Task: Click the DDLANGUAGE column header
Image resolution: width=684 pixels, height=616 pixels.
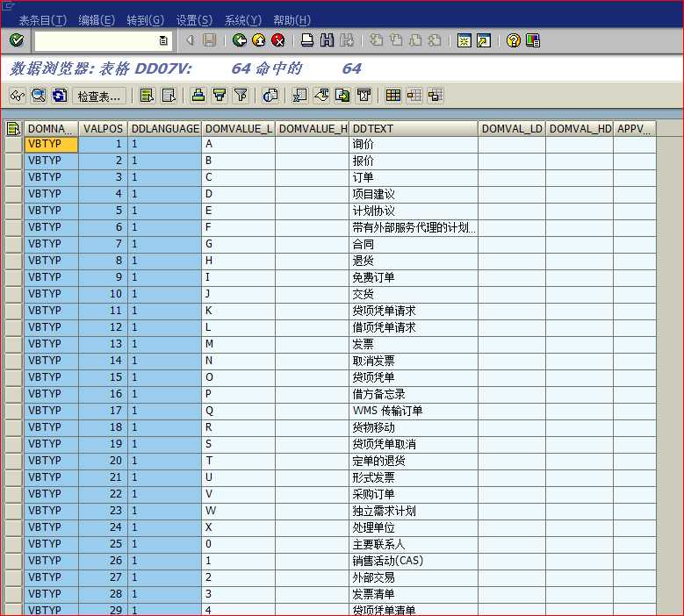Action: [x=165, y=129]
